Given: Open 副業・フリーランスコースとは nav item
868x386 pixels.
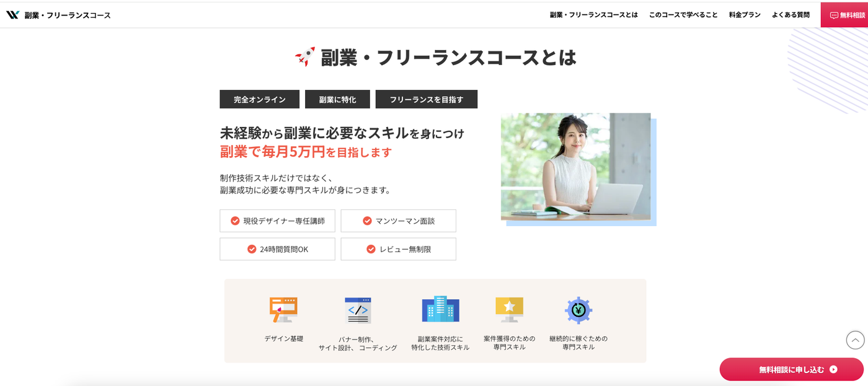Looking at the screenshot, I should (x=593, y=15).
